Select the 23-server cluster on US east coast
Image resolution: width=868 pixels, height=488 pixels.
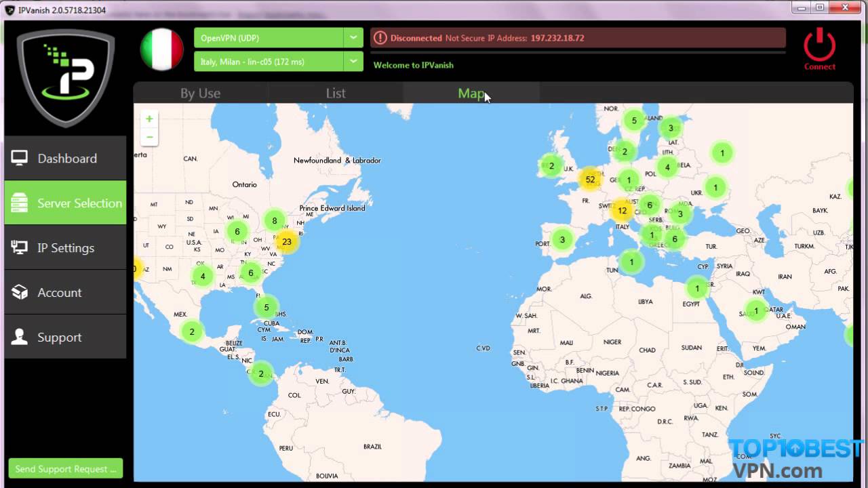287,241
